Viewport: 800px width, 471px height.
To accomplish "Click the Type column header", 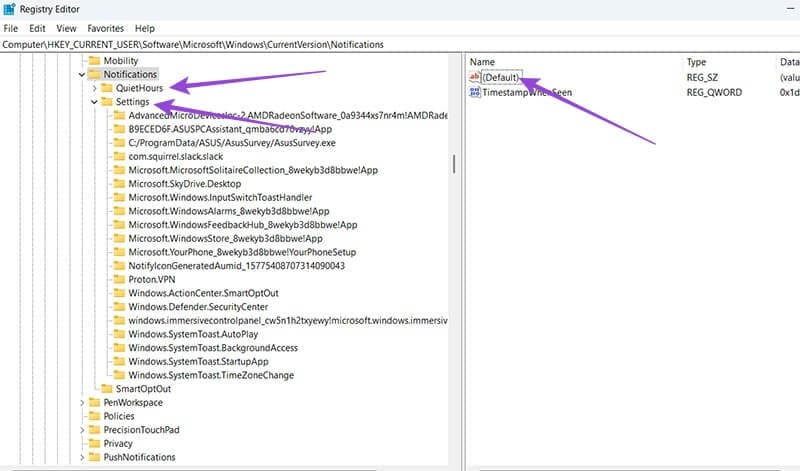I will [696, 62].
